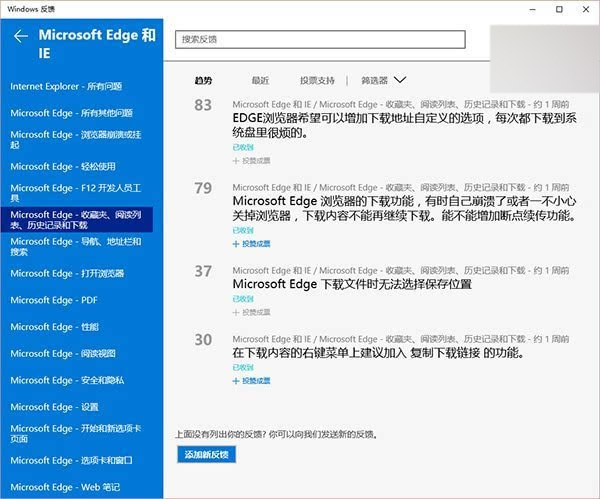This screenshot has width=600, height=499.
Task: Open feedback about EDGE浏览器 download location option
Action: click(x=404, y=126)
